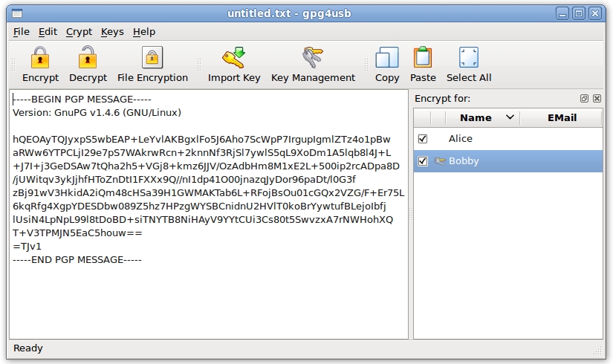Minimize the gpg4usb window
The width and height of the screenshot is (613, 364).
click(x=562, y=13)
